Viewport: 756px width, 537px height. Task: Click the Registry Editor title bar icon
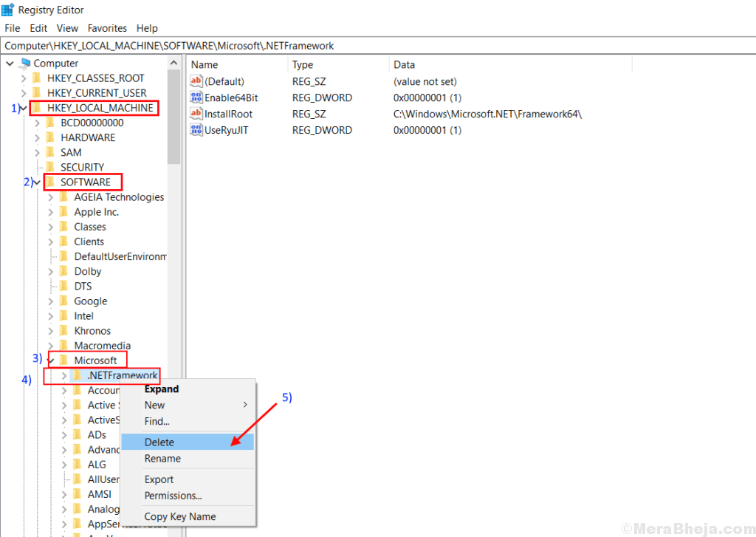tap(8, 10)
